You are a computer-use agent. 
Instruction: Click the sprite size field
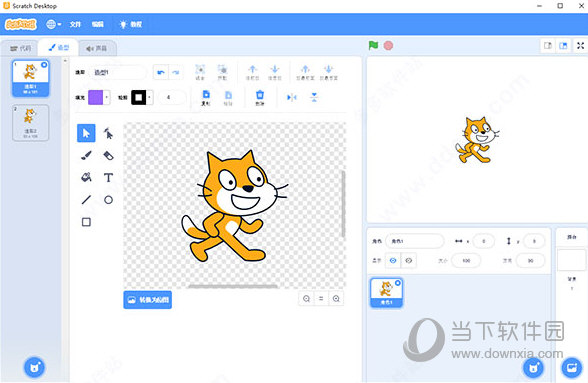coord(466,260)
